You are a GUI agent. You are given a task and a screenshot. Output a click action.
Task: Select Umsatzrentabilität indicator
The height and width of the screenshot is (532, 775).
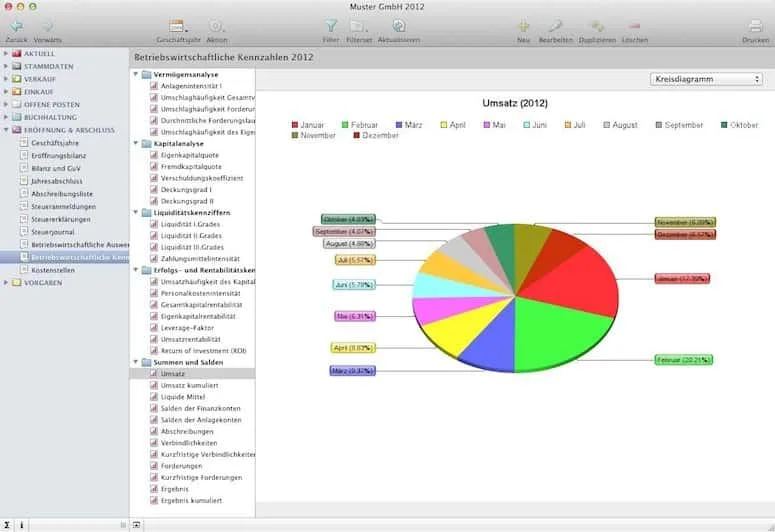pyautogui.click(x=191, y=339)
